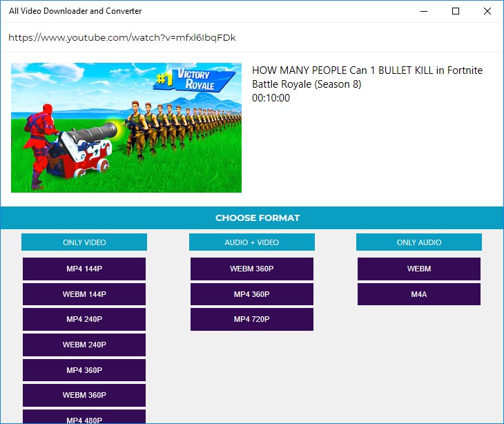The height and width of the screenshot is (424, 504).
Task: Choose MP4 144P video-only format
Action: (x=84, y=269)
